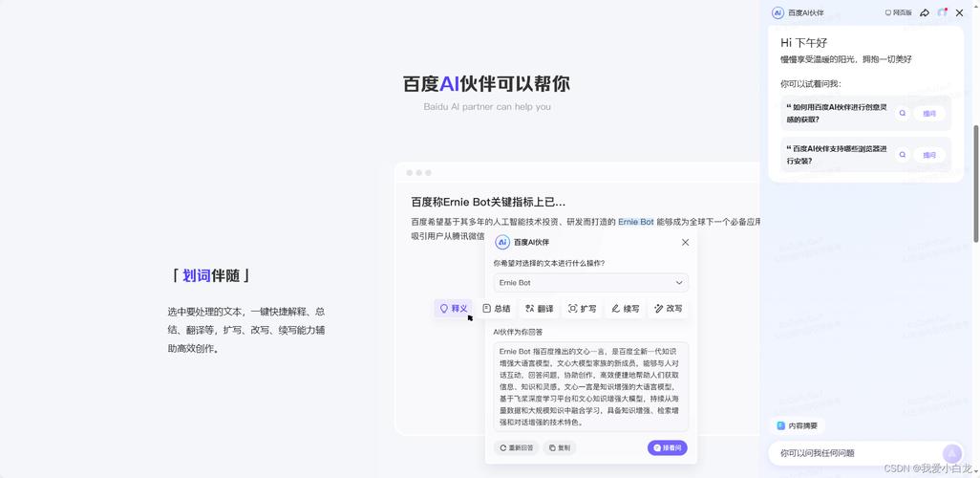Click the scrollbar down arrow at bottom right
980x478 pixels.
point(976,470)
